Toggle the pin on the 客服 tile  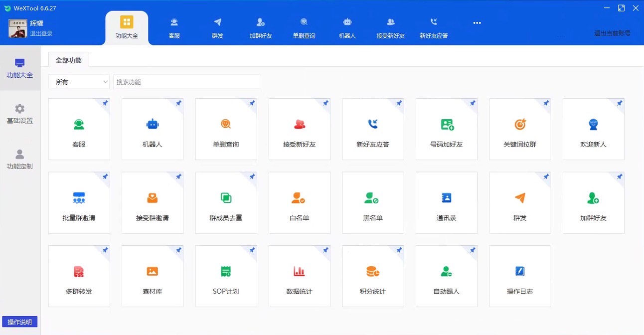click(105, 103)
